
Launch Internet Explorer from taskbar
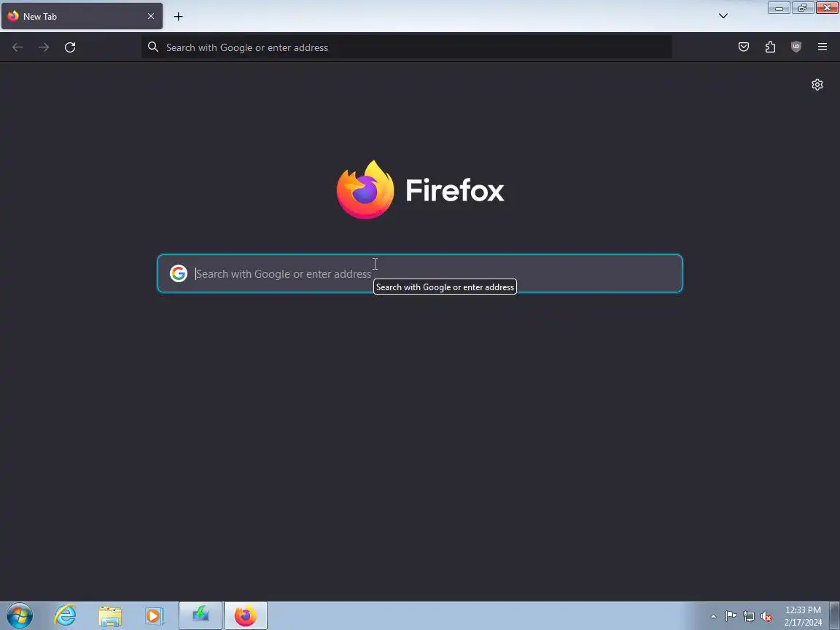click(x=65, y=616)
